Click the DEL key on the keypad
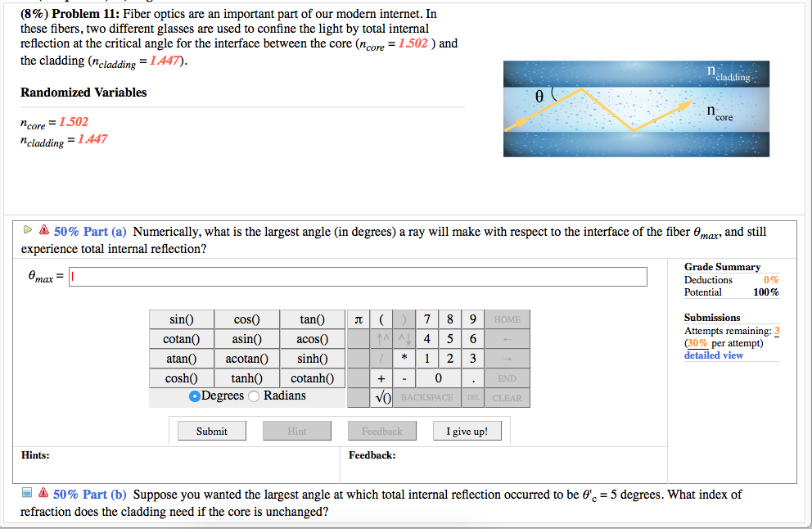This screenshot has width=812, height=529. click(472, 397)
